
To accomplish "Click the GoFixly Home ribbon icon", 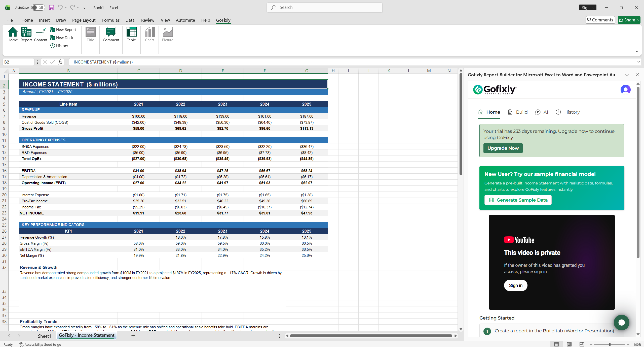I will pyautogui.click(x=13, y=35).
